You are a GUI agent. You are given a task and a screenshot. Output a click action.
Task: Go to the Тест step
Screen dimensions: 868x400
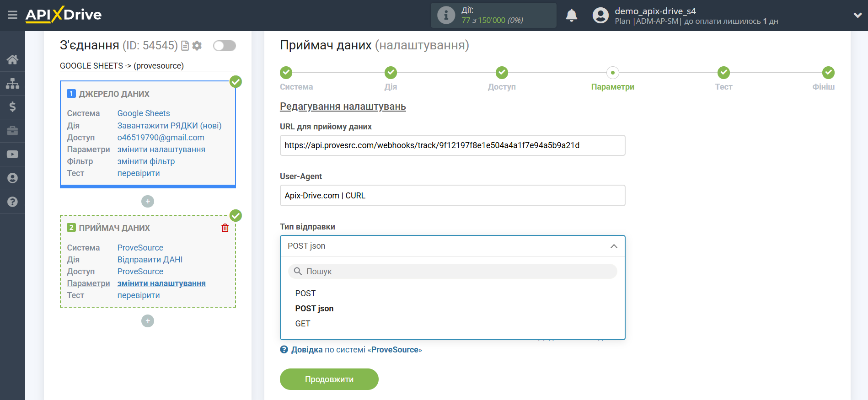pos(723,79)
